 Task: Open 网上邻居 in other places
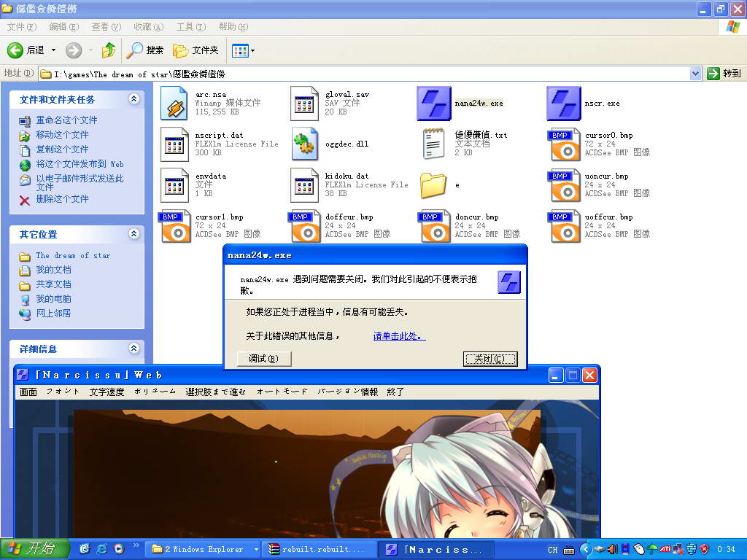(x=53, y=314)
